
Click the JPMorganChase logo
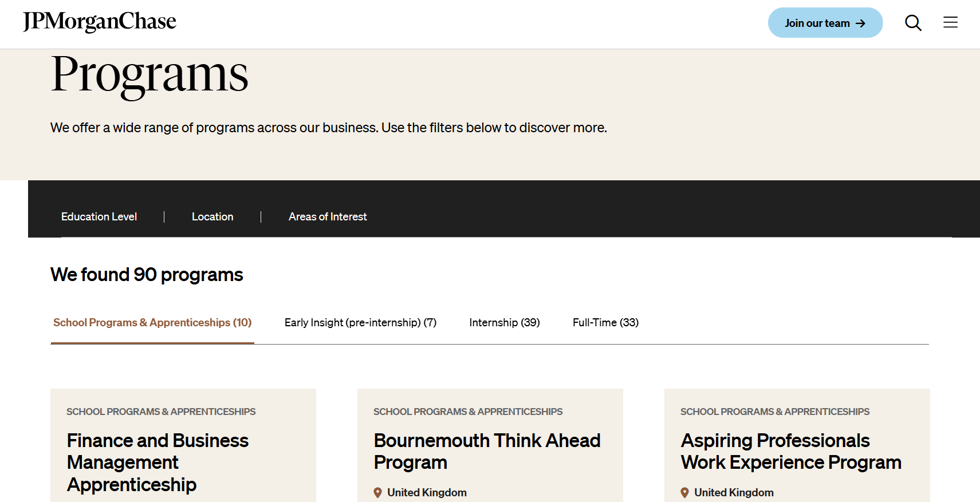[100, 22]
